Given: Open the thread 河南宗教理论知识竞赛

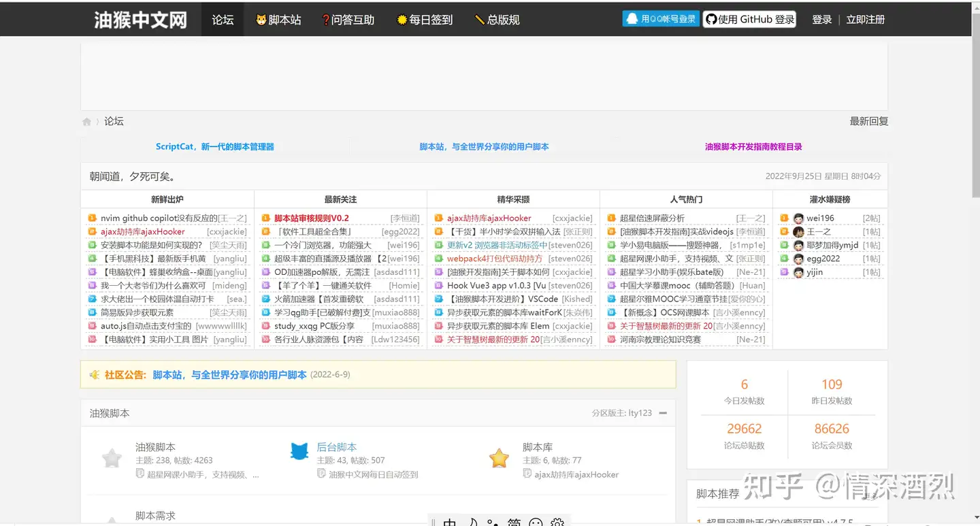Looking at the screenshot, I should point(660,340).
